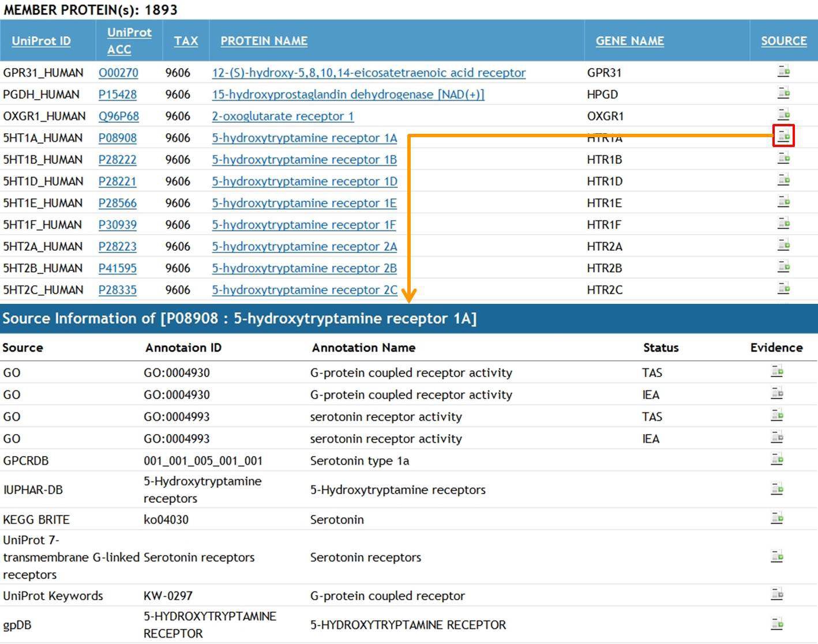Open 15-hydroxyprostaglandin dehydrogenase [NAD(+)] link

click(348, 95)
